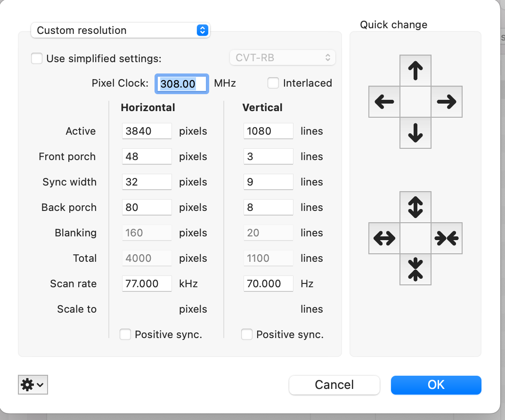
Task: Expand display vertically with double arrow
Action: pos(415,207)
